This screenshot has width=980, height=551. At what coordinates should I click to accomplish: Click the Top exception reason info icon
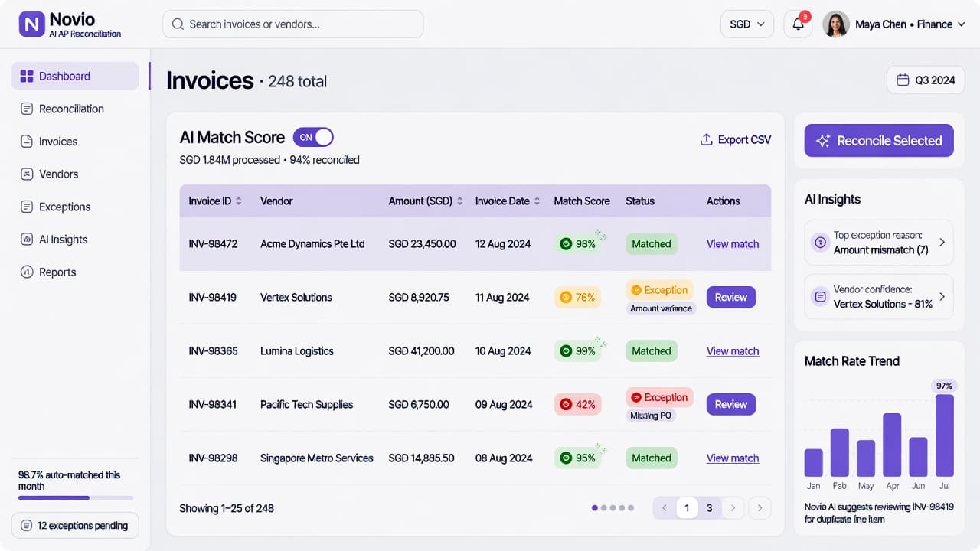pos(820,243)
